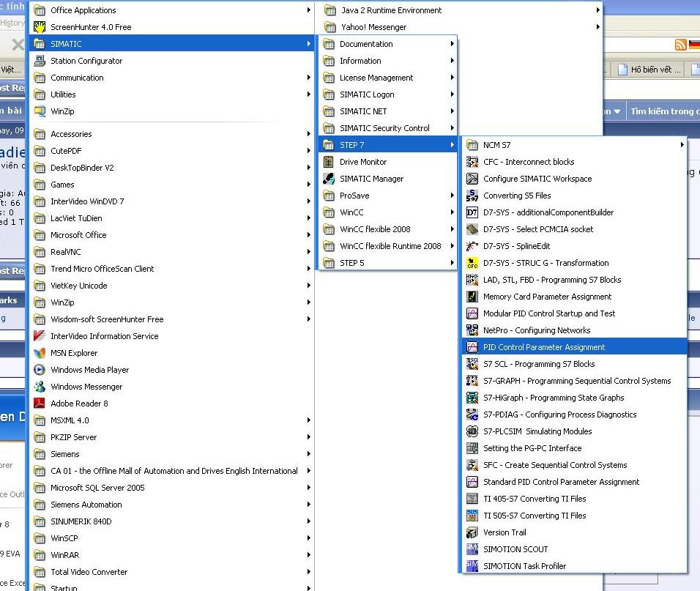Open D7-SYS Select PCMCIA socket icon

(x=472, y=229)
